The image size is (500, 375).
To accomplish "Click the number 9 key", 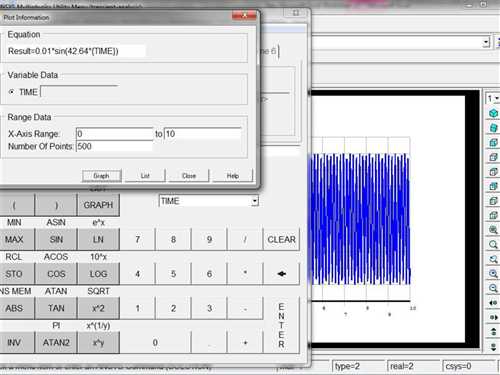I will [209, 240].
